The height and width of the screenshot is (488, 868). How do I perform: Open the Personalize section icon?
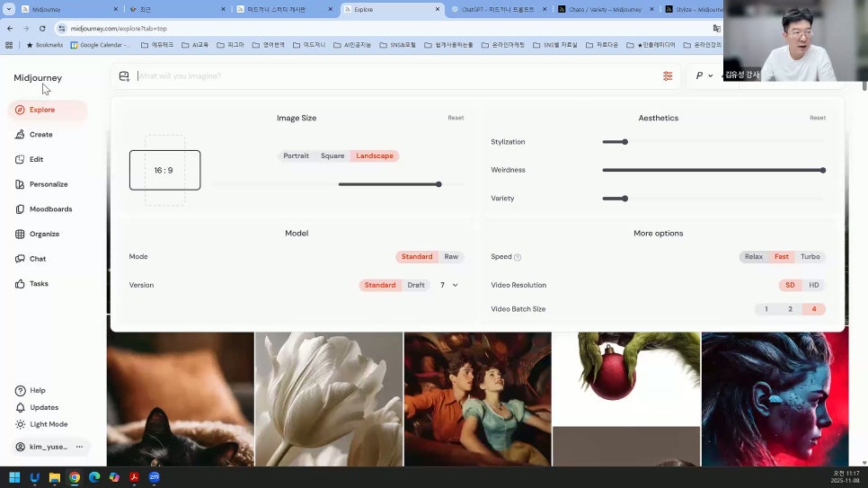tap(20, 184)
